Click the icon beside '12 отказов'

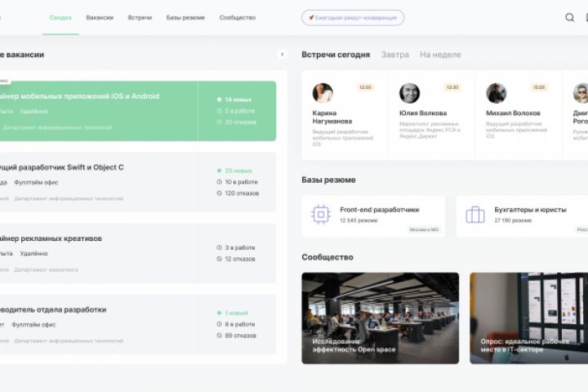220,259
